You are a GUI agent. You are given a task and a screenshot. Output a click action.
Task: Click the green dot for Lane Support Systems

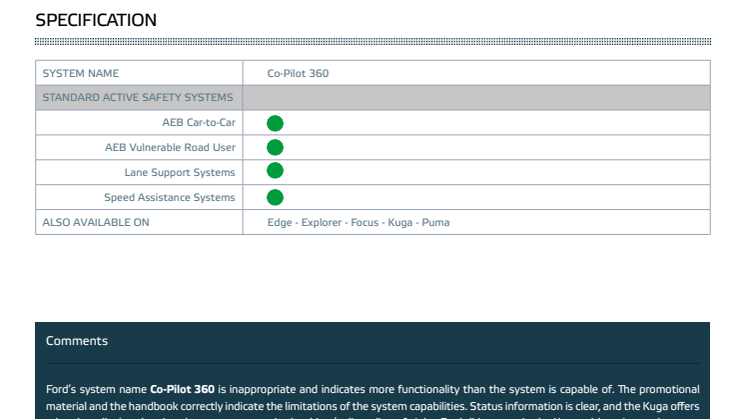coord(275,170)
